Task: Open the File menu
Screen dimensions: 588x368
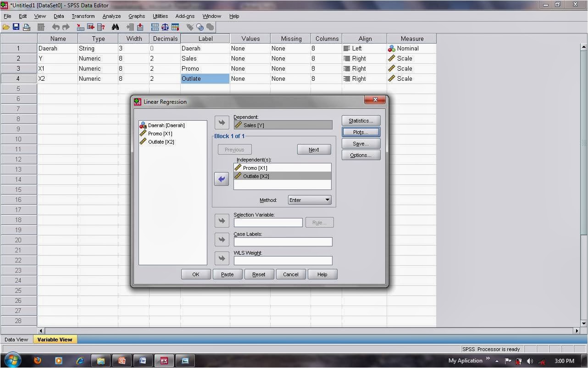Action: [7, 16]
